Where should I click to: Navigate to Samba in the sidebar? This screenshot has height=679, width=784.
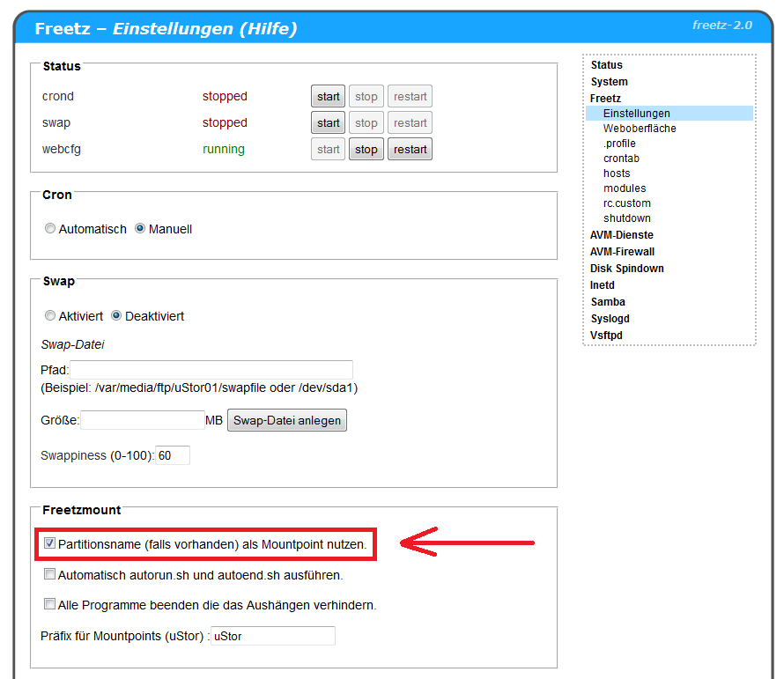(x=608, y=302)
